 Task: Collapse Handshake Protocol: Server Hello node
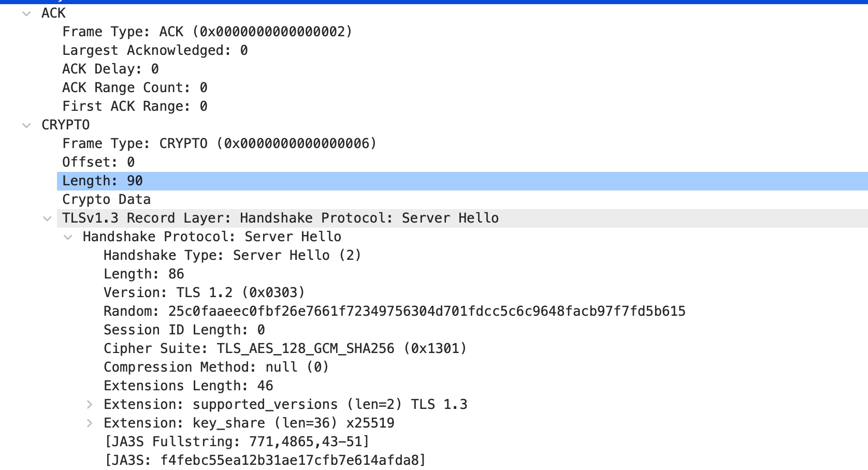click(68, 238)
